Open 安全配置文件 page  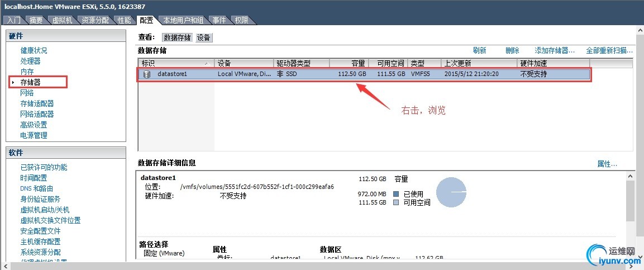tap(40, 231)
